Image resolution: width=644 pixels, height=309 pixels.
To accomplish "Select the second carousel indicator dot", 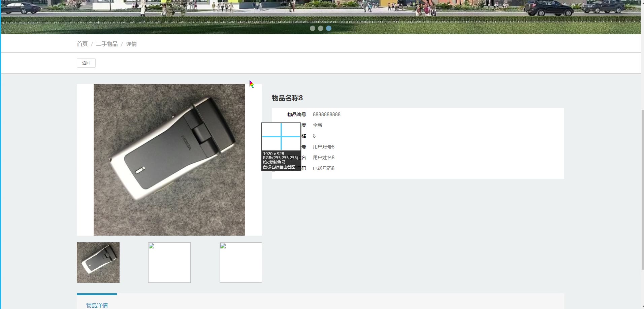I will pyautogui.click(x=321, y=28).
